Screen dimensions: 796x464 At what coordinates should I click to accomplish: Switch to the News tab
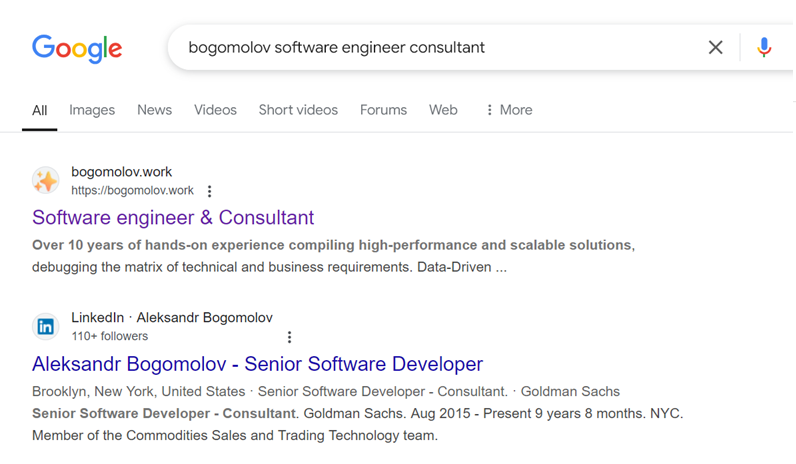click(154, 110)
